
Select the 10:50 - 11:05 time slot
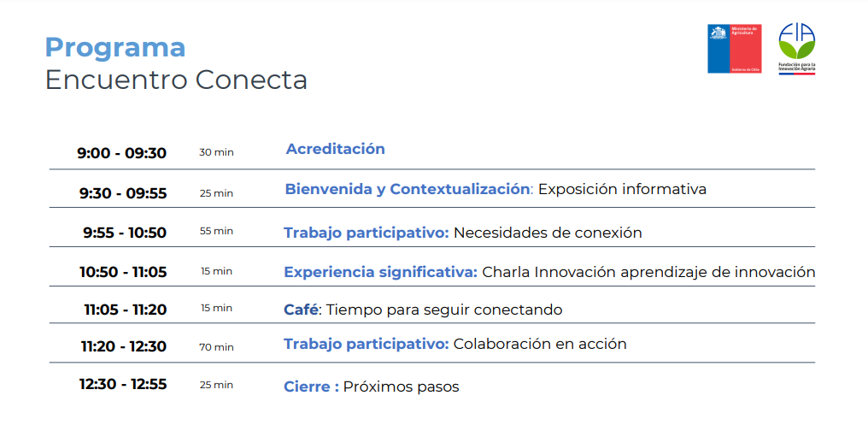point(123,272)
